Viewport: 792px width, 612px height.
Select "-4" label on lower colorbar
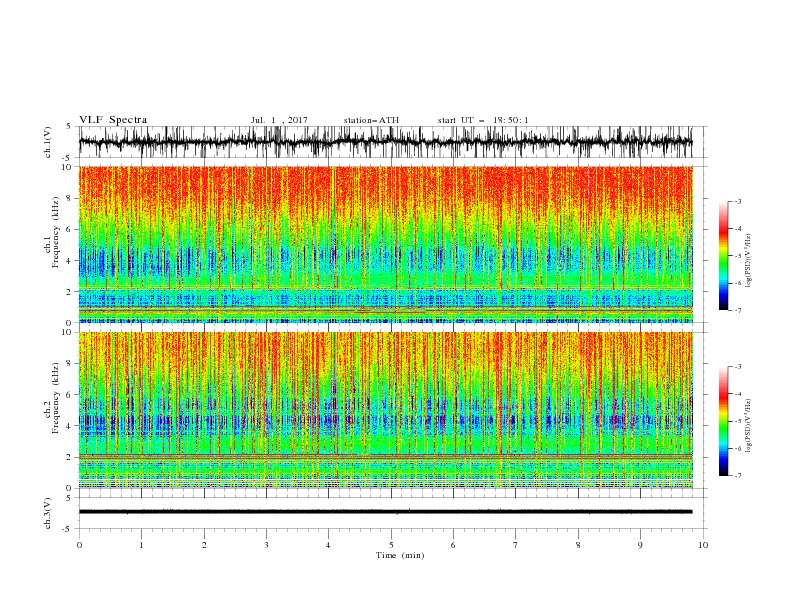tap(738, 394)
